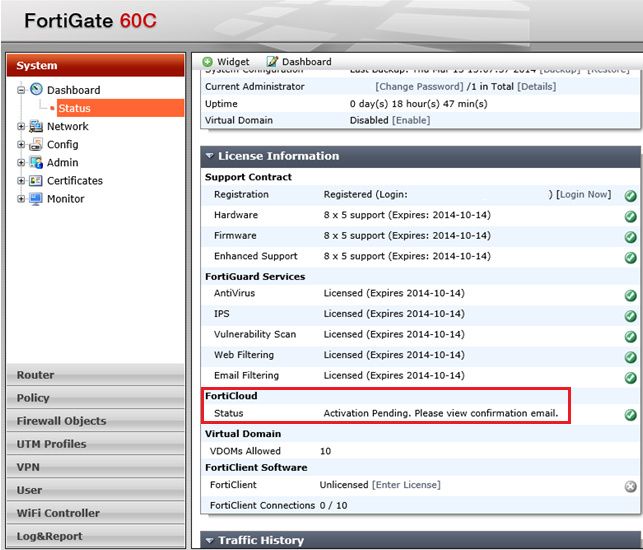Open the System menu section

(96, 65)
